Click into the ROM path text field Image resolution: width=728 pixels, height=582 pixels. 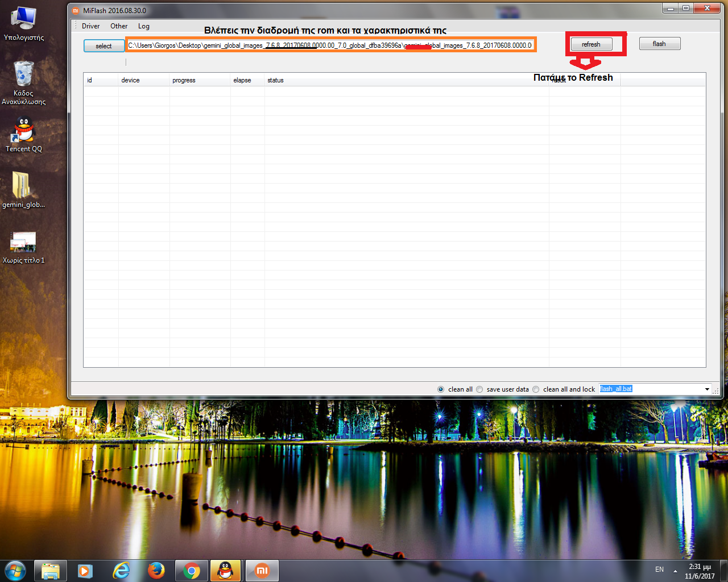[x=330, y=45]
